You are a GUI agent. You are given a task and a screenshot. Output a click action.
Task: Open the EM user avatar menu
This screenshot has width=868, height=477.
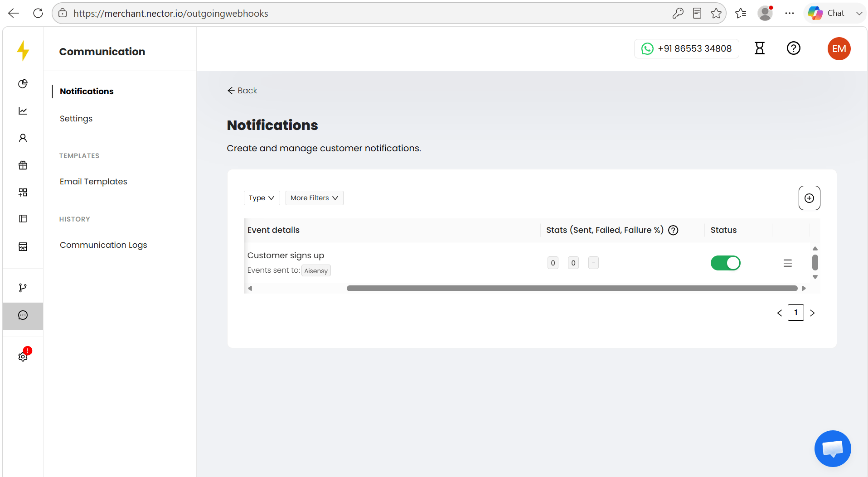[839, 48]
